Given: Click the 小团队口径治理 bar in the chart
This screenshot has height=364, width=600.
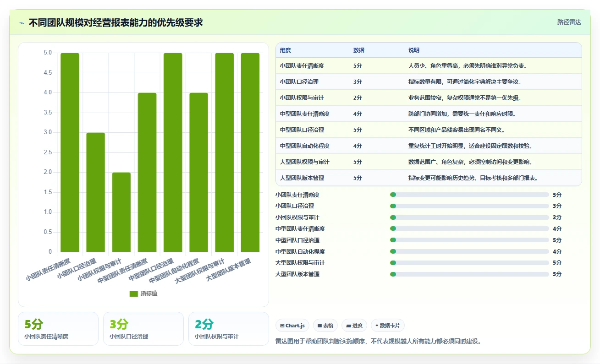Looking at the screenshot, I should click(x=95, y=192).
